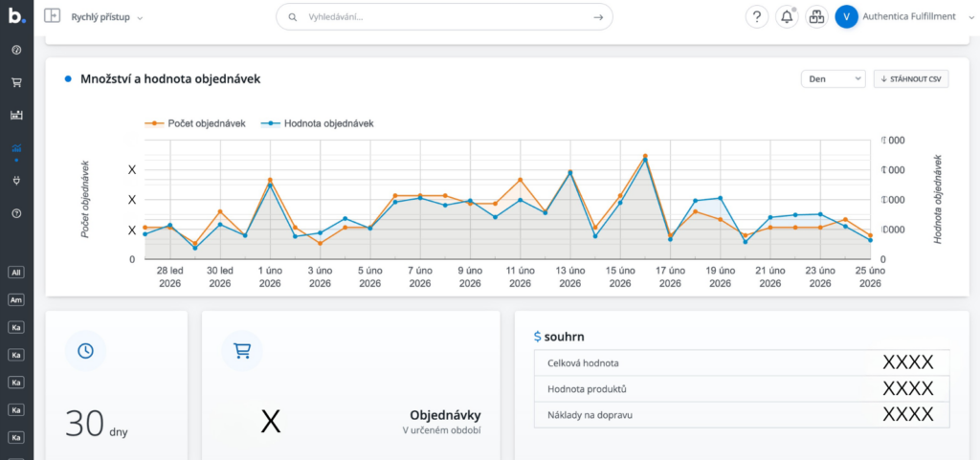Open the orders cart icon in sidebar
The width and height of the screenshot is (980, 460).
click(x=16, y=82)
